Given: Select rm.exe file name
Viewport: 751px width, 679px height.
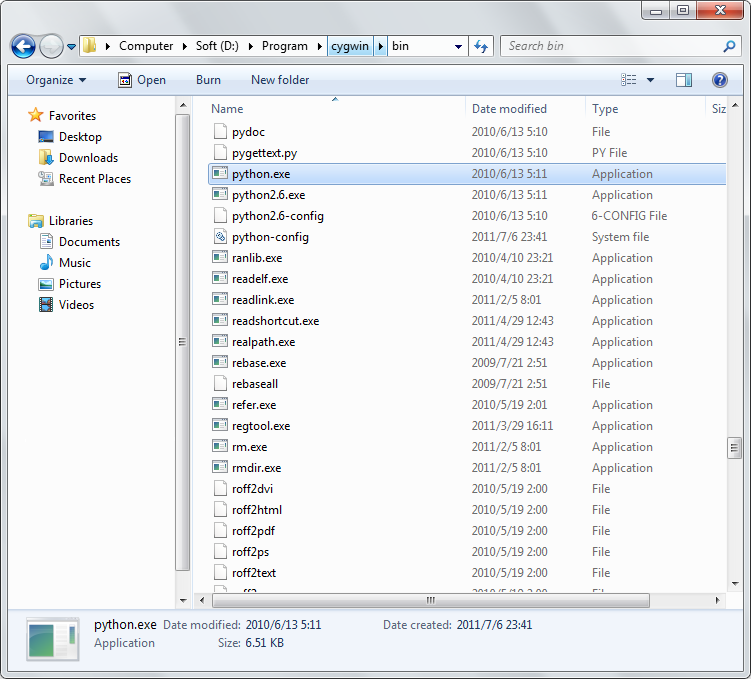Looking at the screenshot, I should (250, 447).
